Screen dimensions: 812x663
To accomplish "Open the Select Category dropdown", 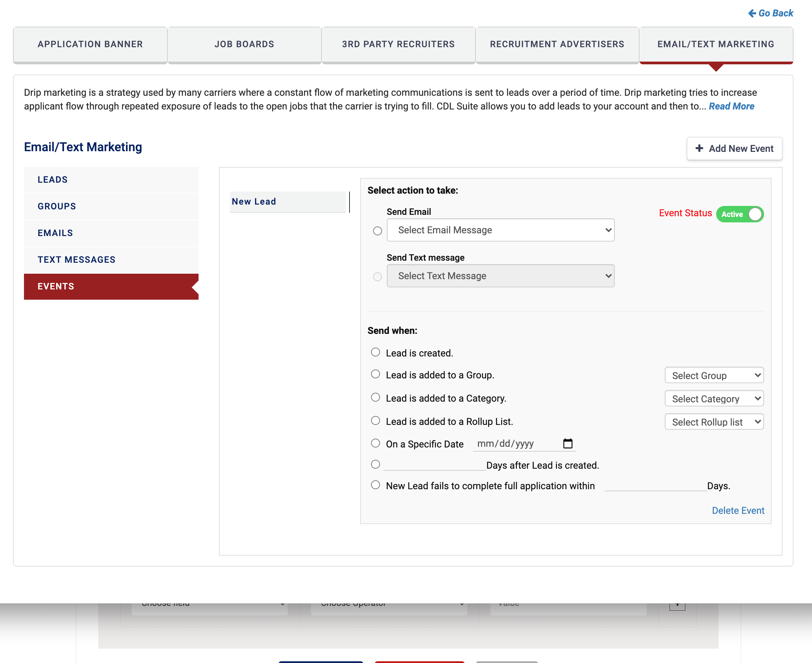I will [714, 399].
